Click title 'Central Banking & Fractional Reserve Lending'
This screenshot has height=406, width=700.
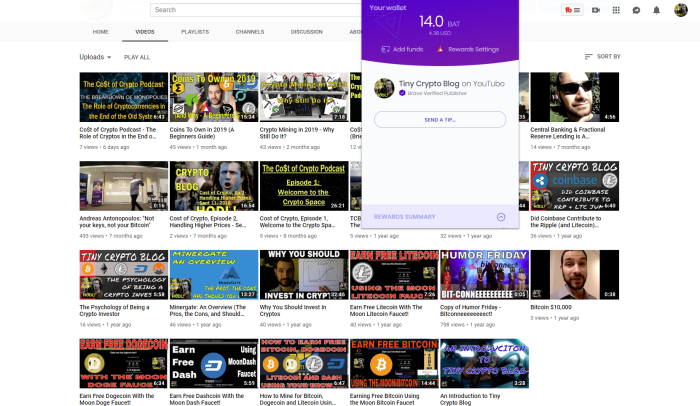point(567,133)
